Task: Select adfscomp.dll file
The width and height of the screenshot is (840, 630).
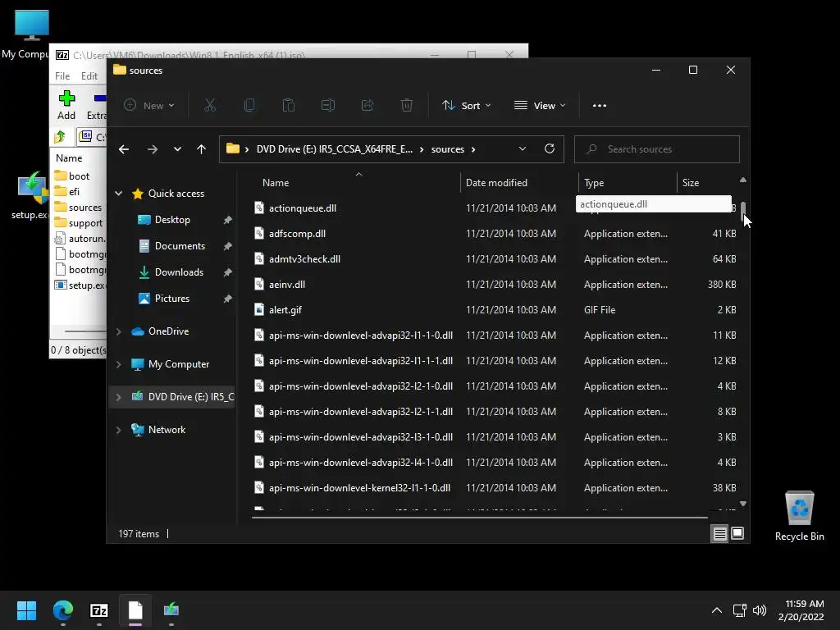Action: [297, 234]
